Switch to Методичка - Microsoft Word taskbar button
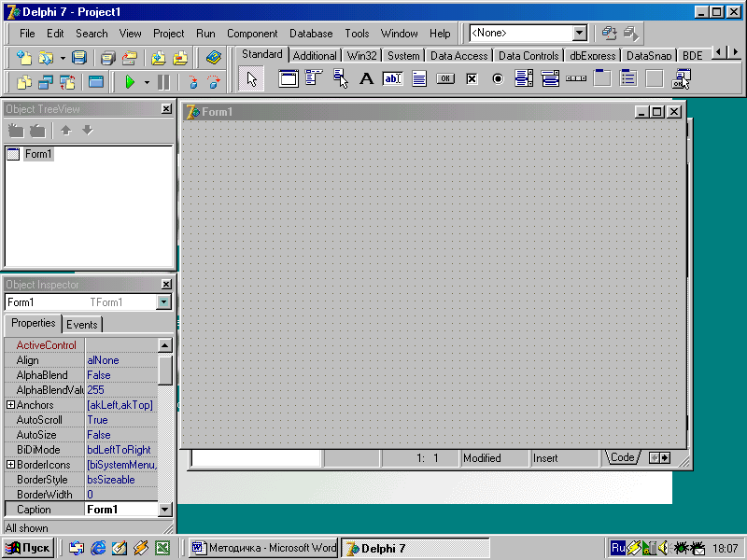Viewport: 747px width, 560px height. pyautogui.click(x=263, y=548)
